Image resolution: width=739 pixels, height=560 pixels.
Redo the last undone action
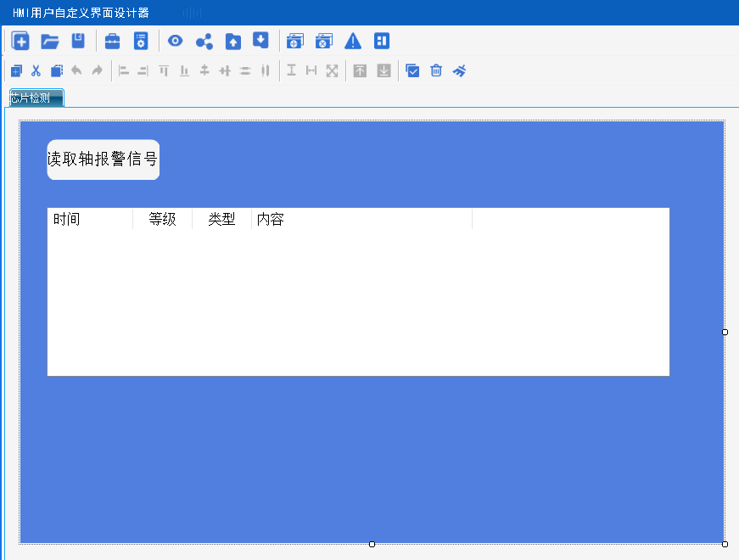[97, 70]
